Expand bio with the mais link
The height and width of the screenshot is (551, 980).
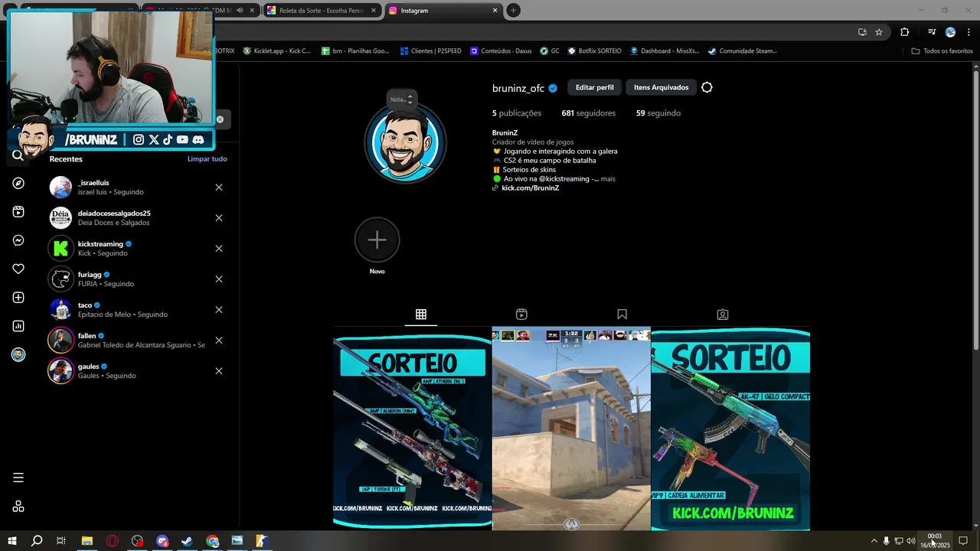click(608, 179)
